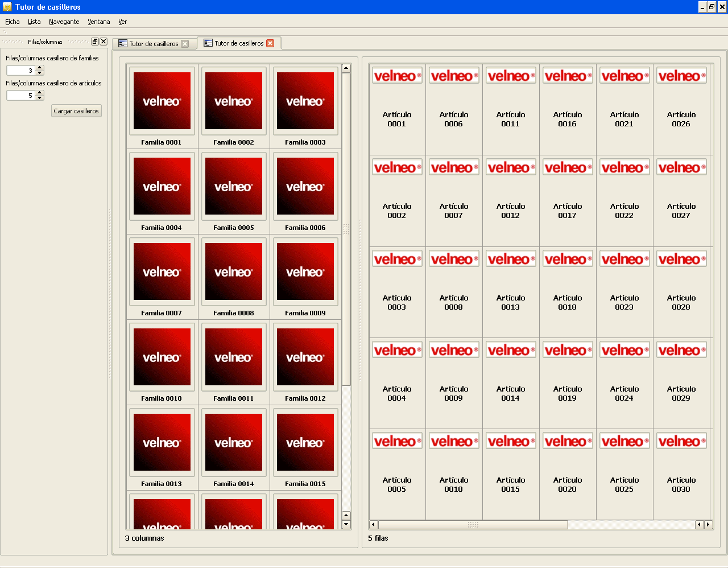This screenshot has width=728, height=568.
Task: Select the Artículo 0003 cell
Action: coord(397,293)
